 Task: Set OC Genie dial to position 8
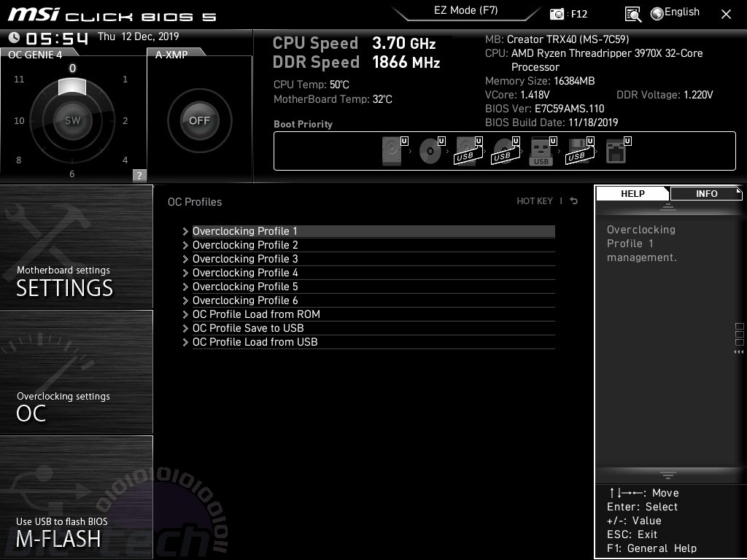pos(18,160)
